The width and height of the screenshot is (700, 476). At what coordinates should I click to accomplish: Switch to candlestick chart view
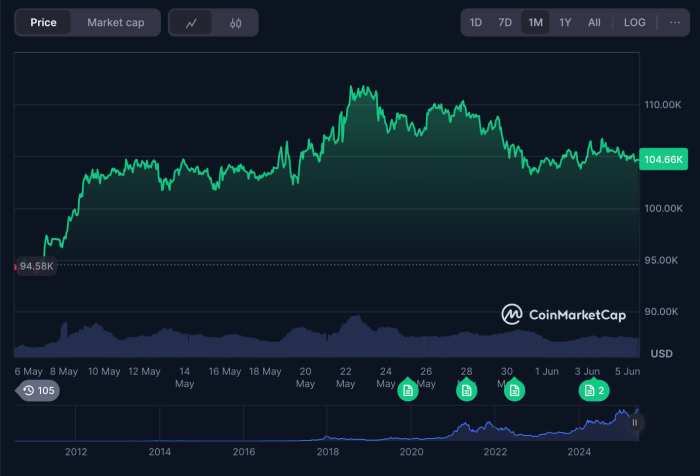click(236, 22)
